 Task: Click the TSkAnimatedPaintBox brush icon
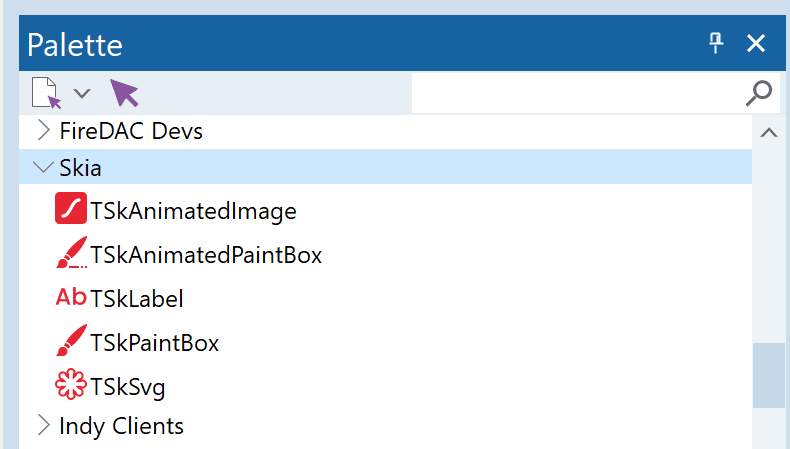pyautogui.click(x=71, y=252)
